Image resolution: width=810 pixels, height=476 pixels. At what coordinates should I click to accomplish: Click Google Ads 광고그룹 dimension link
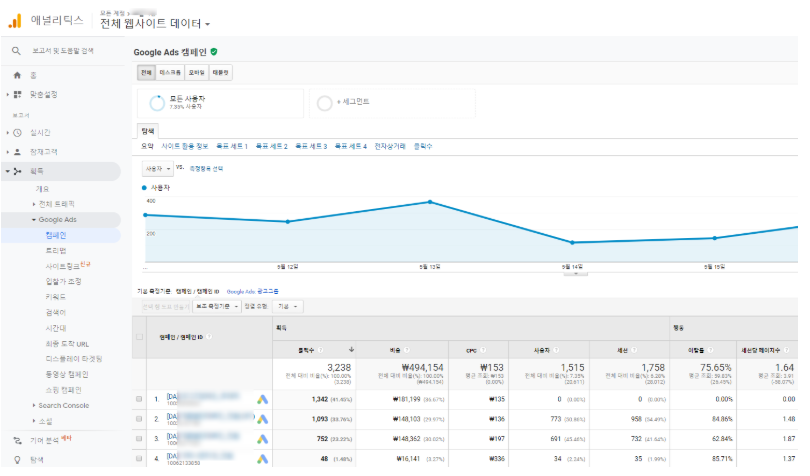click(253, 292)
